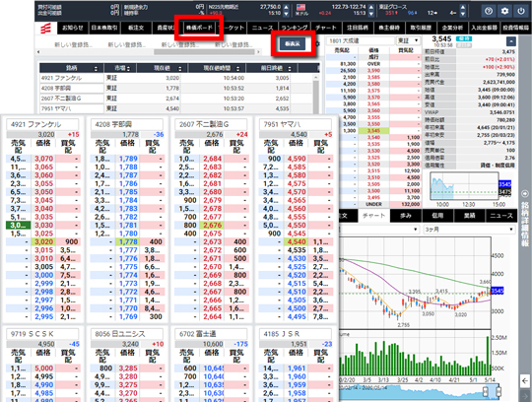
Task: Click price 1,789 in 宇部興 board
Action: point(128,159)
